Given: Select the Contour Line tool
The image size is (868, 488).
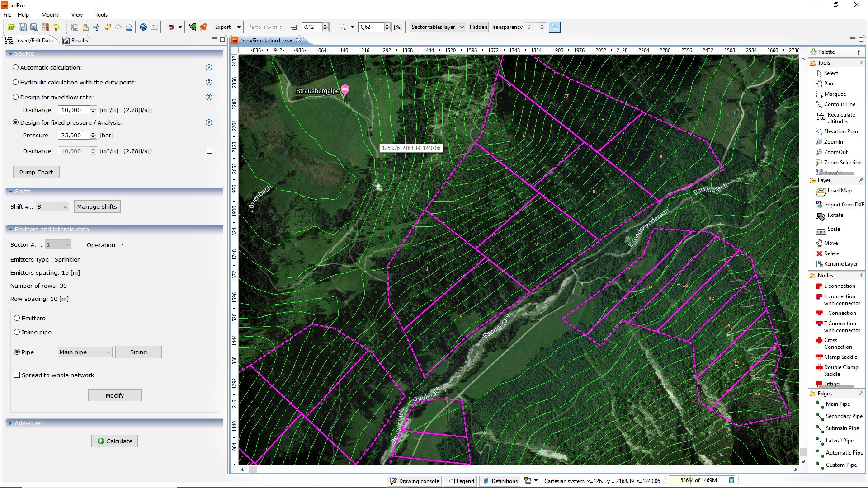Looking at the screenshot, I should coord(839,104).
